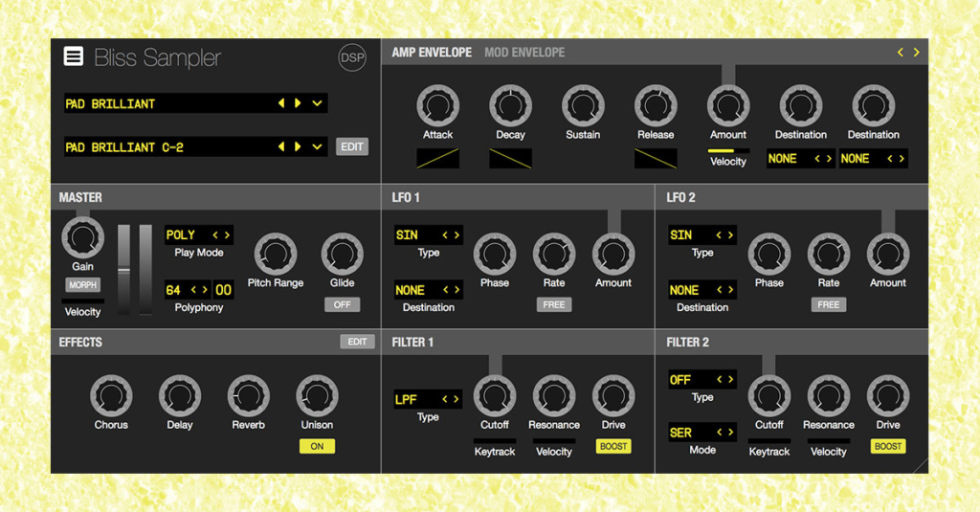Image resolution: width=980 pixels, height=512 pixels.
Task: Toggle the Unison ON switch
Action: (x=317, y=446)
